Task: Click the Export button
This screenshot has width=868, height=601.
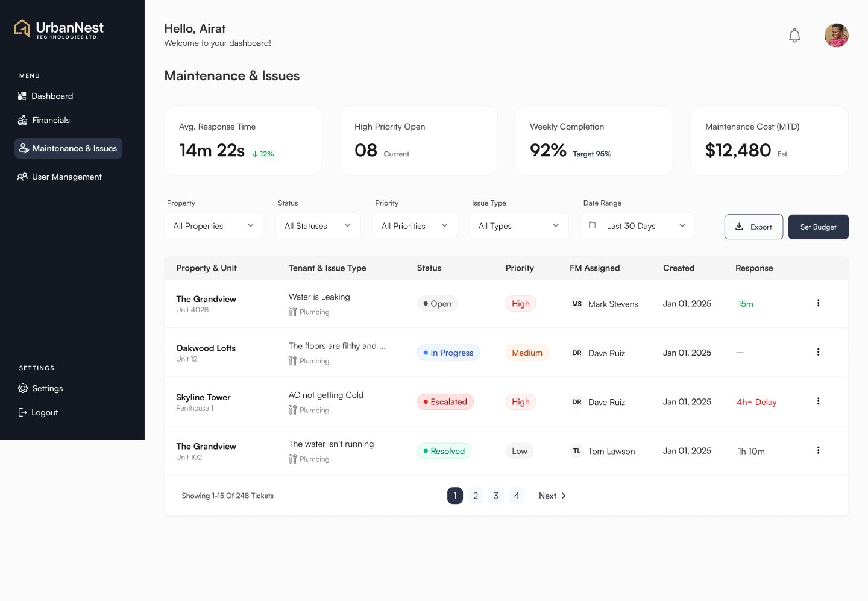Action: click(754, 227)
